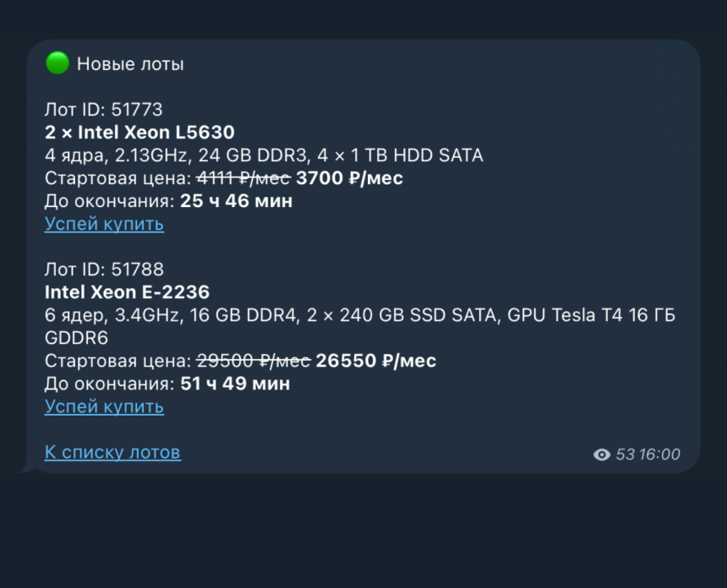Click the 'Лот ID: 51788' text
This screenshot has height=588, width=727.
coord(103,269)
